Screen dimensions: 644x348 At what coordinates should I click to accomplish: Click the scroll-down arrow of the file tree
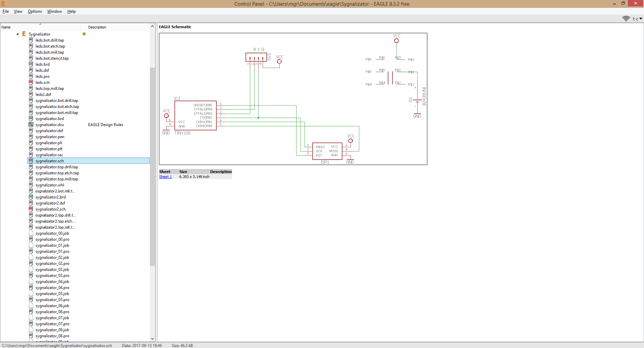point(152,339)
